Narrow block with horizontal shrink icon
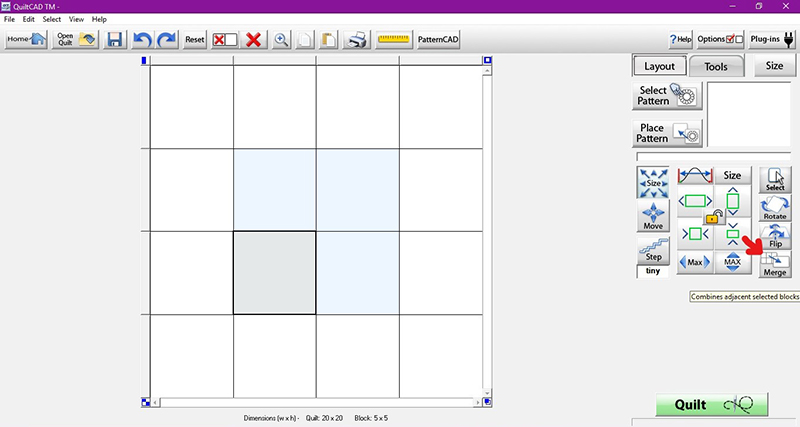Image resolution: width=800 pixels, height=427 pixels. click(695, 234)
